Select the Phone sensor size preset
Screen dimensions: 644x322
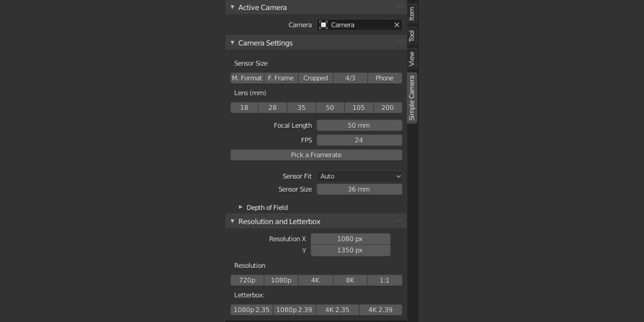tap(384, 78)
